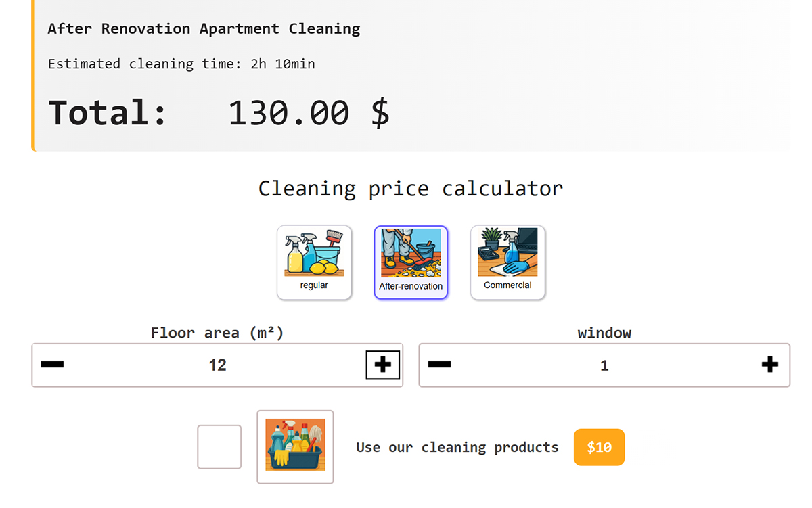The image size is (812, 508).
Task: Click the estimated cleaning time text
Action: click(181, 64)
